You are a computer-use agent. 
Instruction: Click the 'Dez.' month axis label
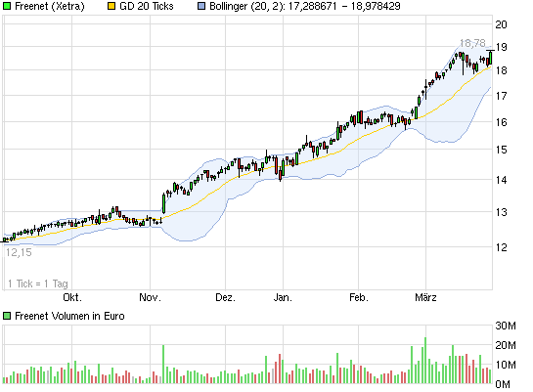[x=225, y=297]
